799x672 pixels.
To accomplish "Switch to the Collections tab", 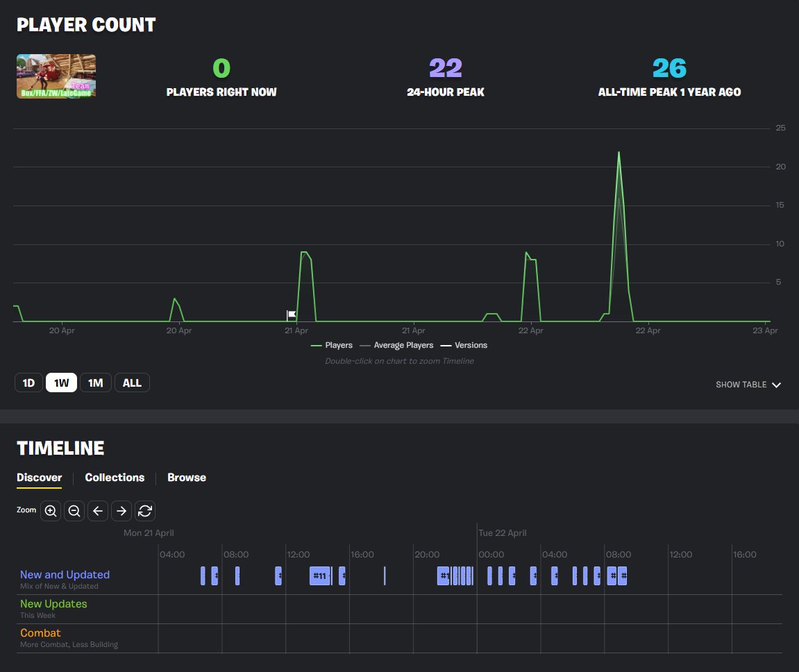I will coord(115,478).
